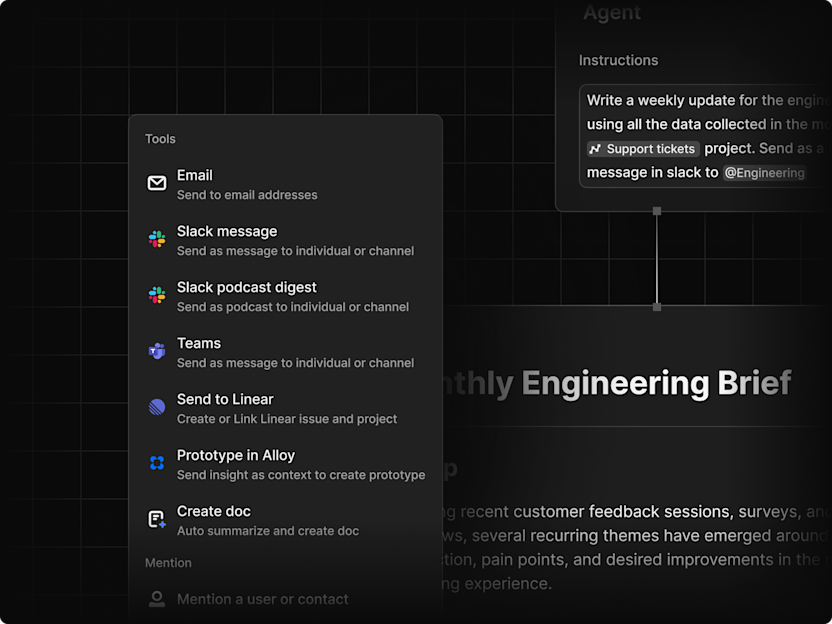The width and height of the screenshot is (832, 624).
Task: Click the Agent node title
Action: pos(612,12)
